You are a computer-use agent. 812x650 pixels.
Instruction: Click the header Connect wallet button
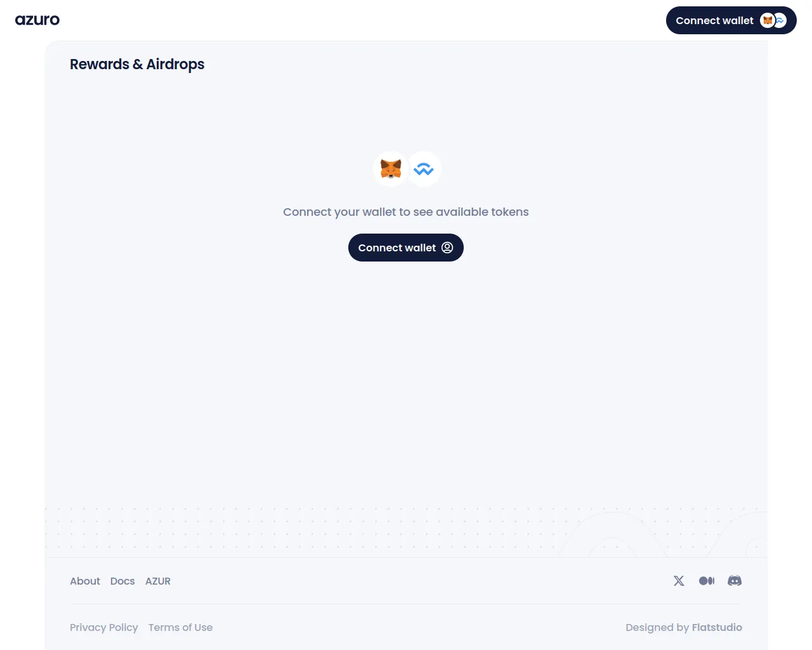point(714,21)
